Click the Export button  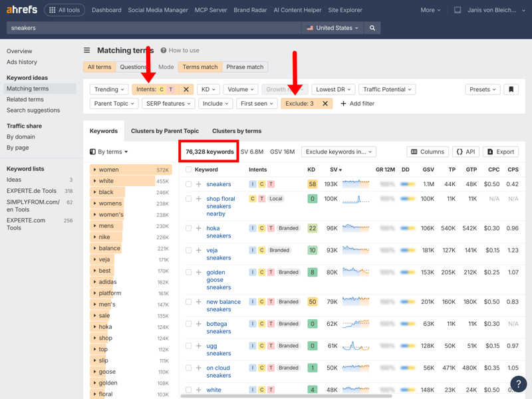tap(500, 152)
